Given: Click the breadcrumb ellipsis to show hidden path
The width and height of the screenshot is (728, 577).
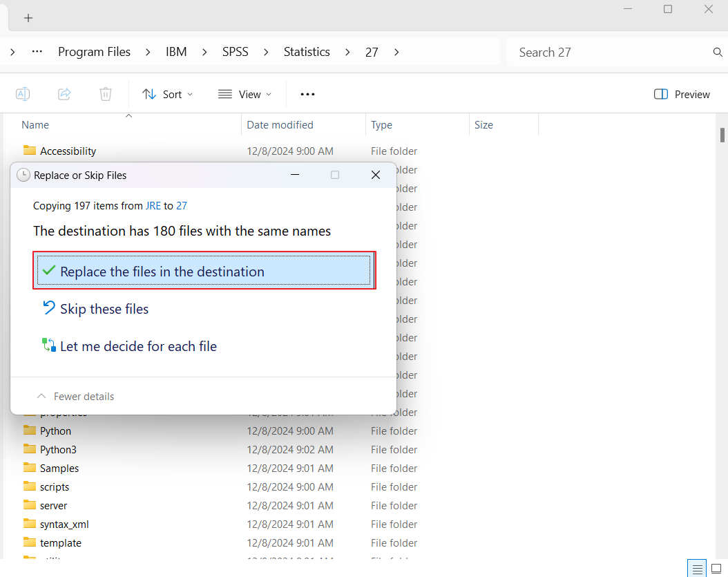Looking at the screenshot, I should coord(37,51).
